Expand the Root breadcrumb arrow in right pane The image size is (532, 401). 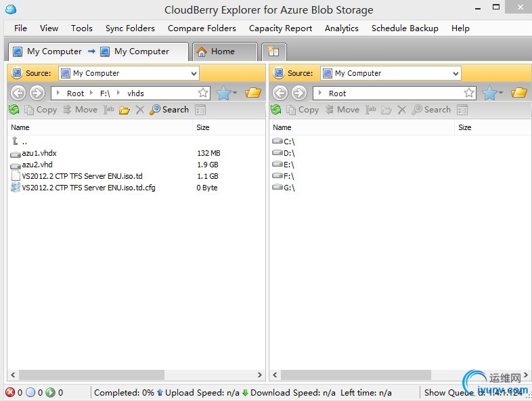point(320,93)
